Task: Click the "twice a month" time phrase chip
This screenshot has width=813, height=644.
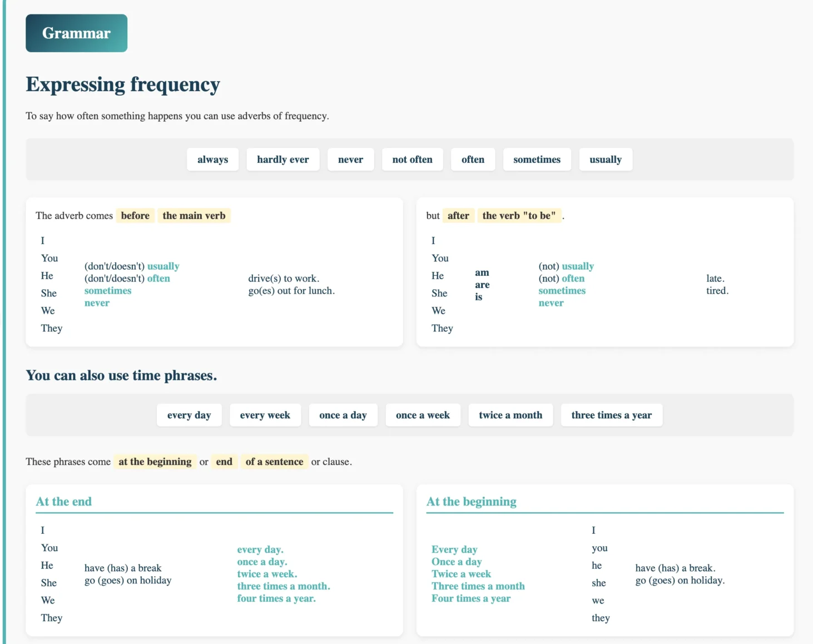Action: coord(510,415)
